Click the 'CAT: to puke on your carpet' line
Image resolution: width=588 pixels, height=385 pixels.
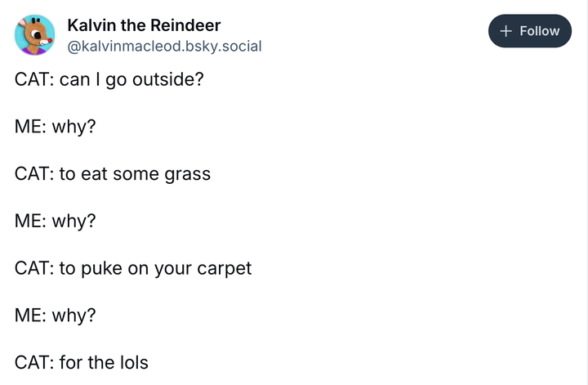click(x=133, y=268)
